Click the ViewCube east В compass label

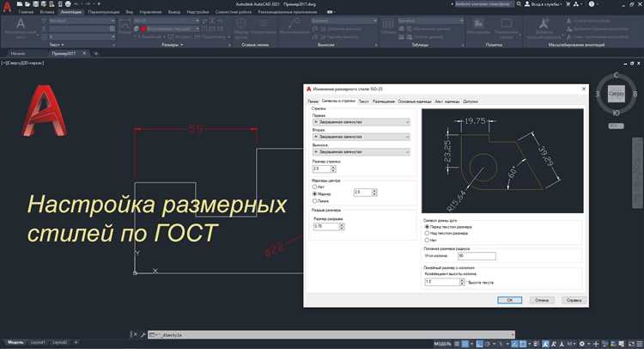[635, 94]
